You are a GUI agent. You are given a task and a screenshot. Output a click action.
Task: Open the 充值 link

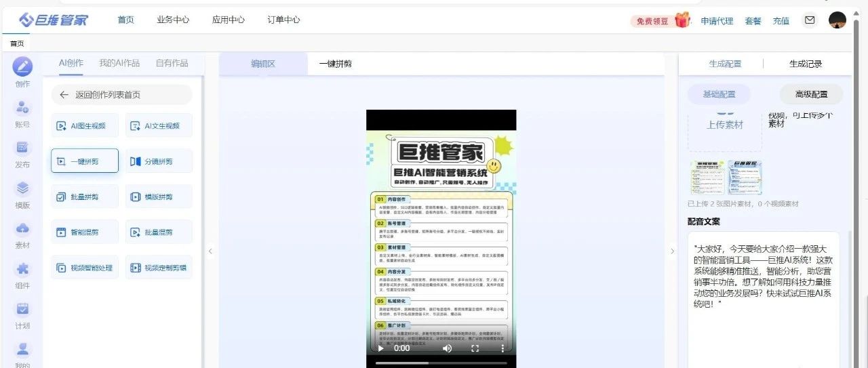[781, 21]
